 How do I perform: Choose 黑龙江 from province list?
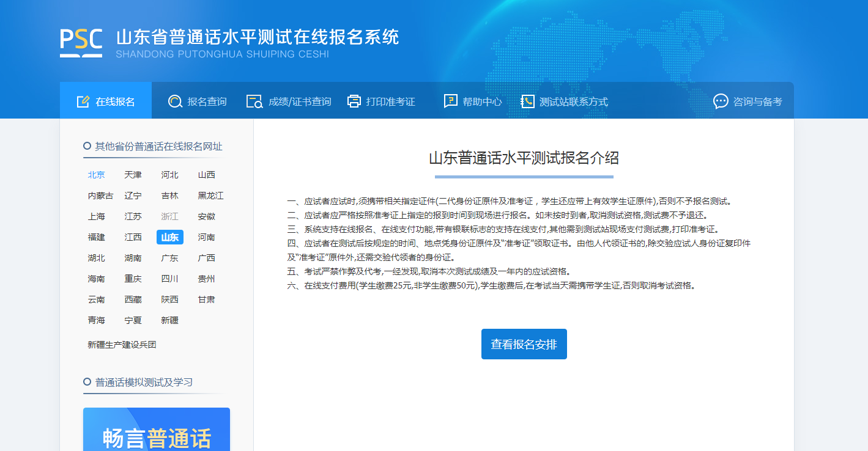point(210,196)
